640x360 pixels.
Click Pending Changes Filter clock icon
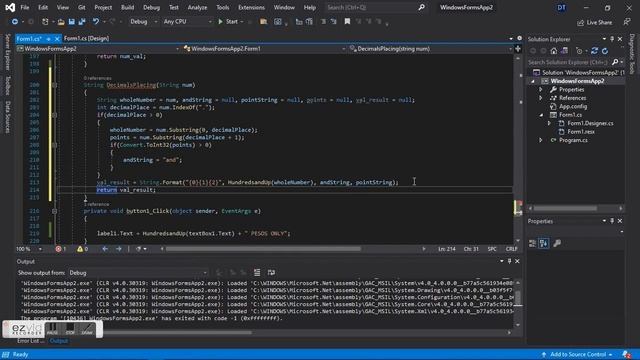click(x=579, y=51)
